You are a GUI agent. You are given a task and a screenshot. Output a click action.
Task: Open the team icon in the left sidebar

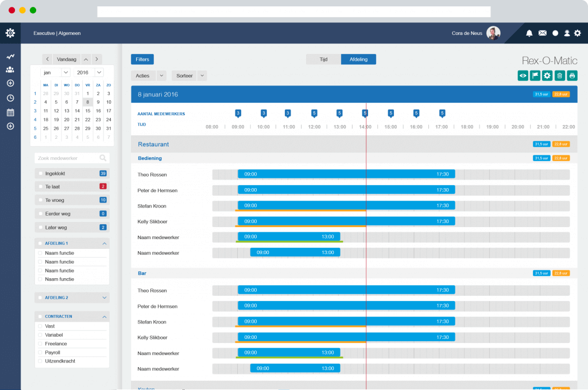[x=9, y=69]
